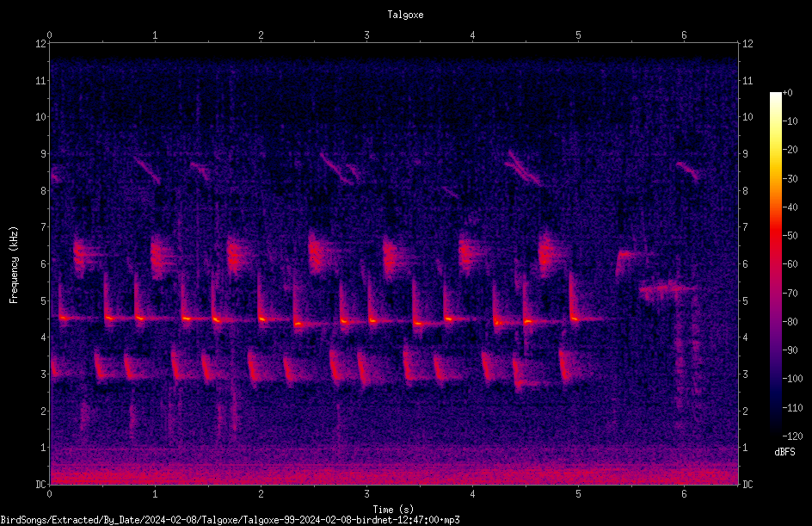This screenshot has height=526, width=812.
Task: Click the 1 second mark on the bottom axis
Action: (155, 494)
